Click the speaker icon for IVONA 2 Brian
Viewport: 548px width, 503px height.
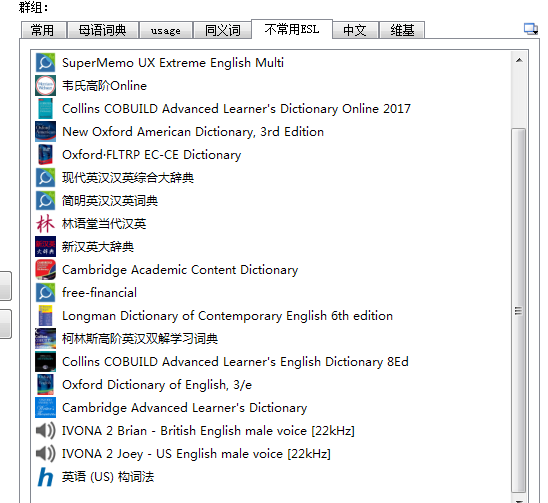click(x=45, y=431)
